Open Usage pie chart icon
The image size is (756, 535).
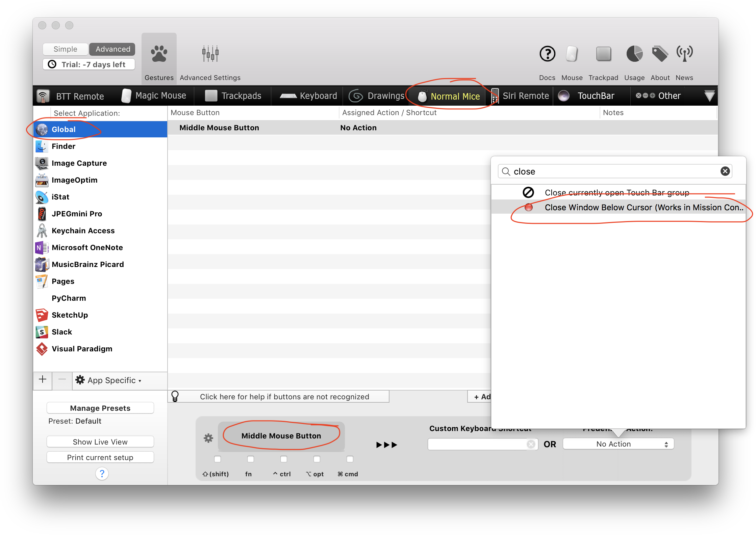pyautogui.click(x=634, y=54)
